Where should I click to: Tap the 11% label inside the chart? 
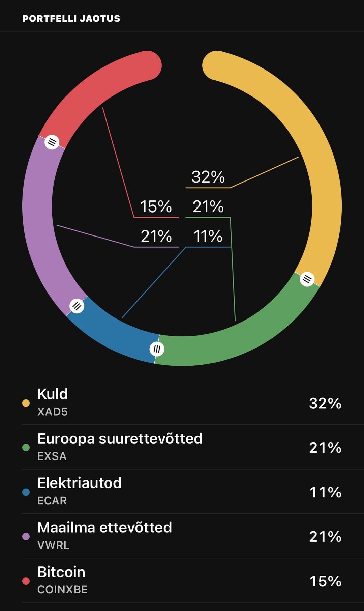pos(208,236)
